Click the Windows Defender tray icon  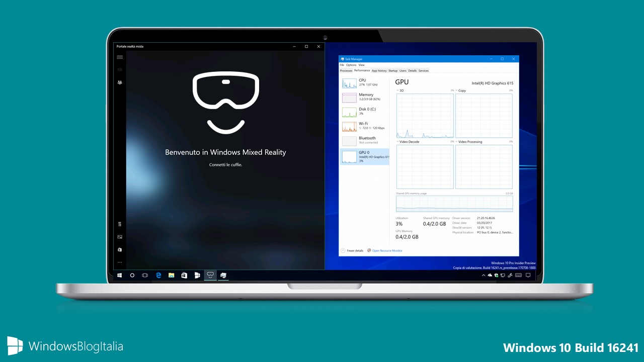497,276
